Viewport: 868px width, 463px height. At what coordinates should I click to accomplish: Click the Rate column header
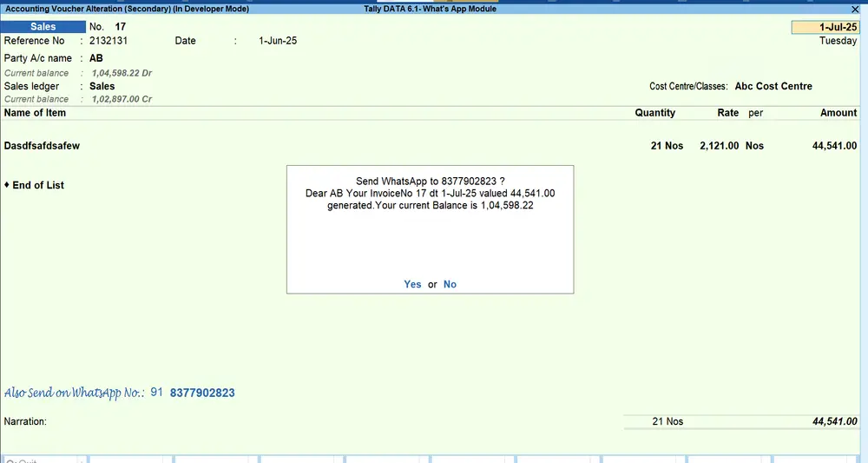[x=728, y=113]
